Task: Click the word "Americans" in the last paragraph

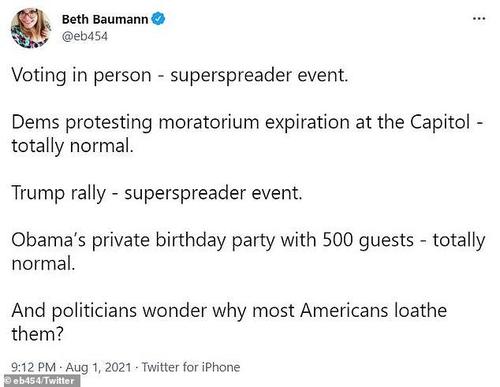Action: pos(344,311)
